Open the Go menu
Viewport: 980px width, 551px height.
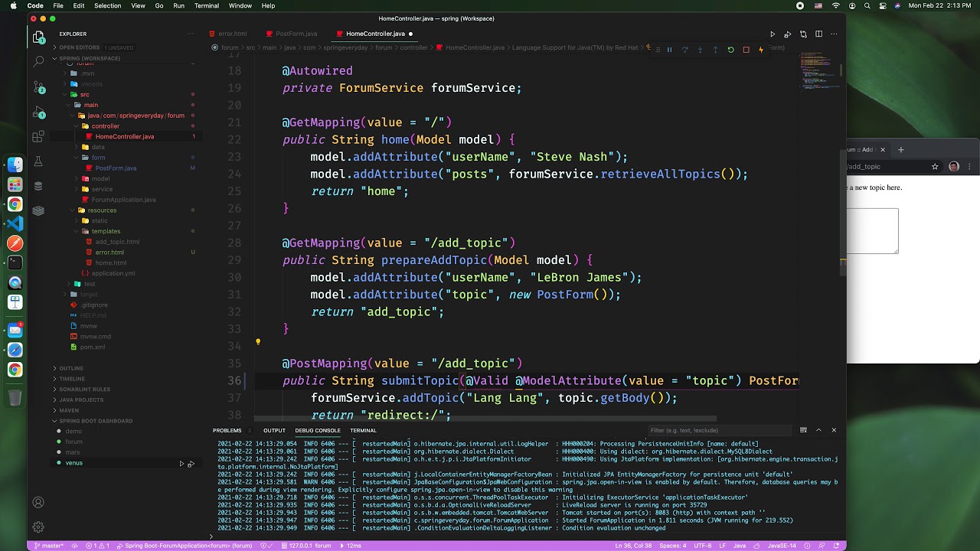159,5
